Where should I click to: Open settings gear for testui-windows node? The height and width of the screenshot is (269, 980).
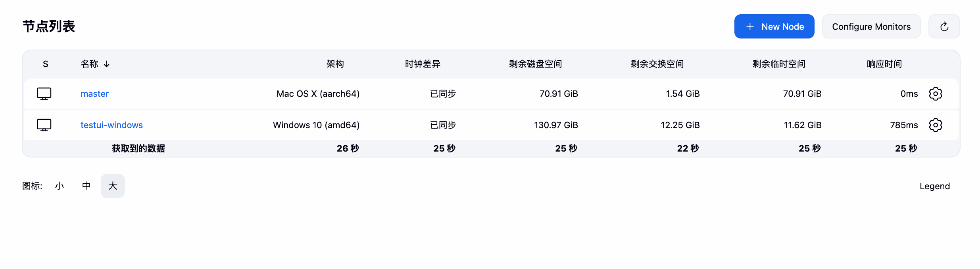936,125
